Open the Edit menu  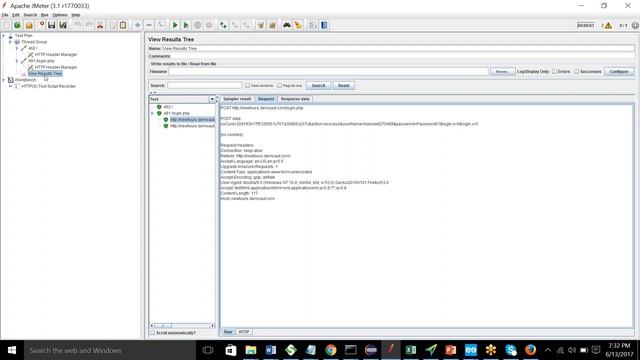16,15
